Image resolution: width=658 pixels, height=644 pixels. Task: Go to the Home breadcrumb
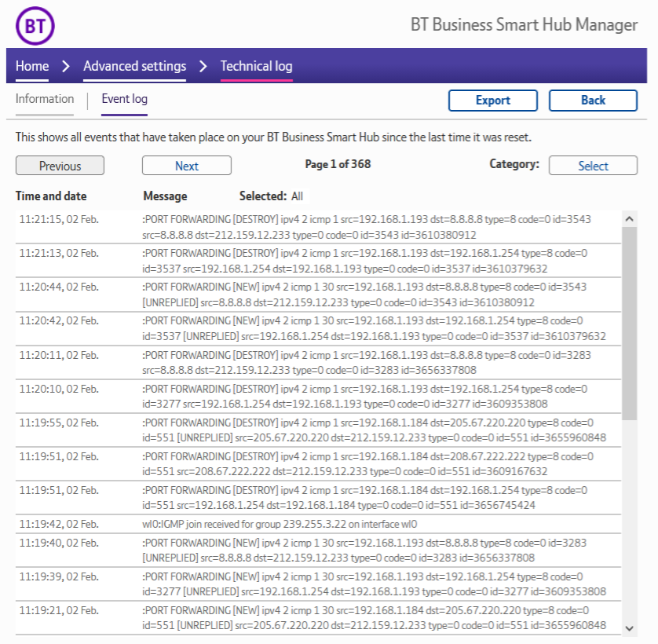click(32, 66)
